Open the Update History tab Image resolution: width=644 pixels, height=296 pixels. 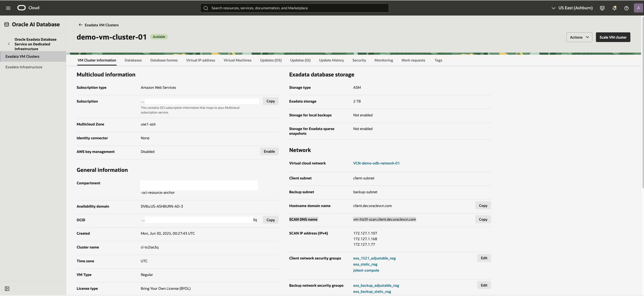331,60
